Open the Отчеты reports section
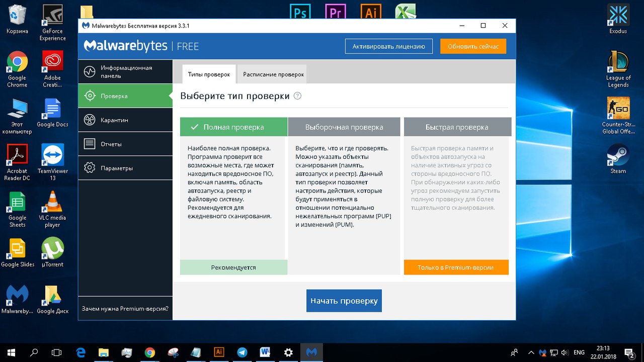This screenshot has height=362, width=644. 125,144
